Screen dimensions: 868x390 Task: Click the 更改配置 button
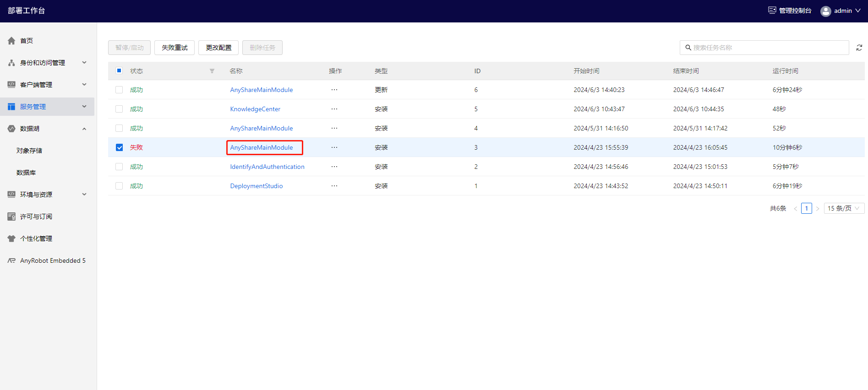(218, 48)
